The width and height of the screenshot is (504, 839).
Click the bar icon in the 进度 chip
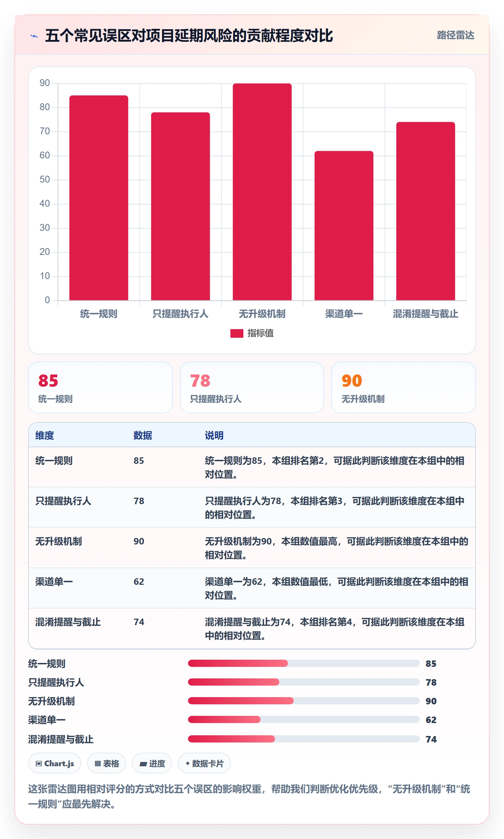[x=143, y=764]
